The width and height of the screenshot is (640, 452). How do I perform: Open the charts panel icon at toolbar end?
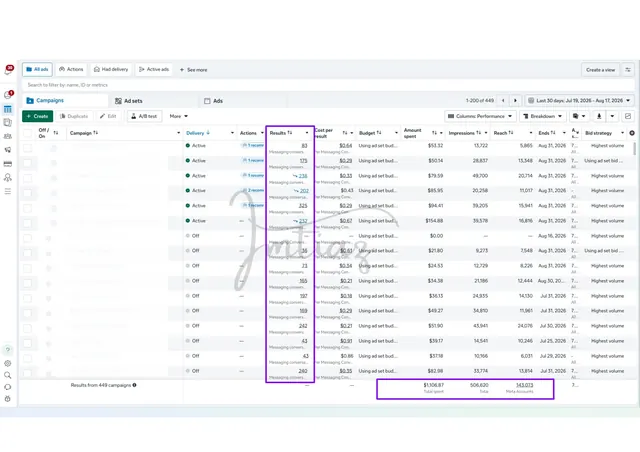pyautogui.click(x=628, y=116)
